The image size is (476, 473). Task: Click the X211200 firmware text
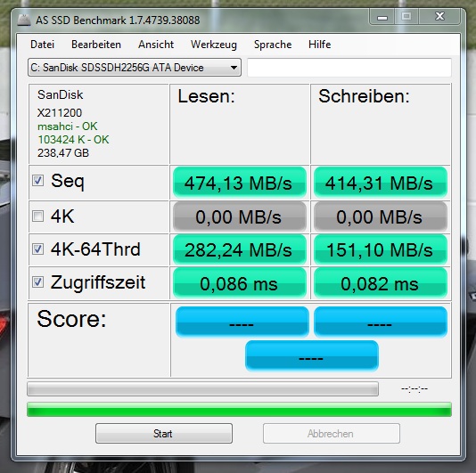point(60,113)
